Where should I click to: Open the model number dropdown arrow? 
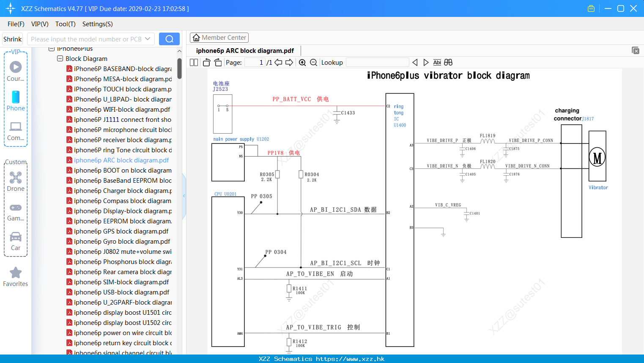coord(148,39)
